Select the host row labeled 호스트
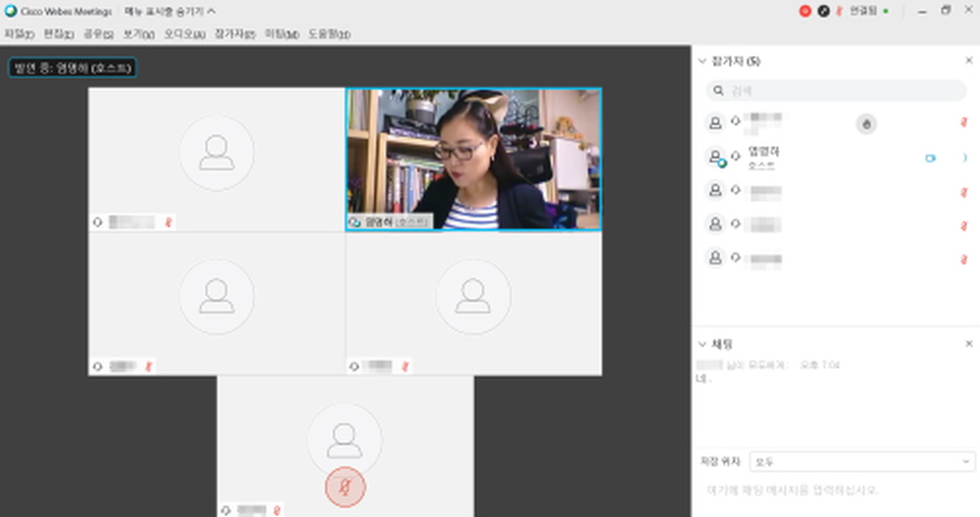Image resolution: width=980 pixels, height=517 pixels. (x=836, y=158)
